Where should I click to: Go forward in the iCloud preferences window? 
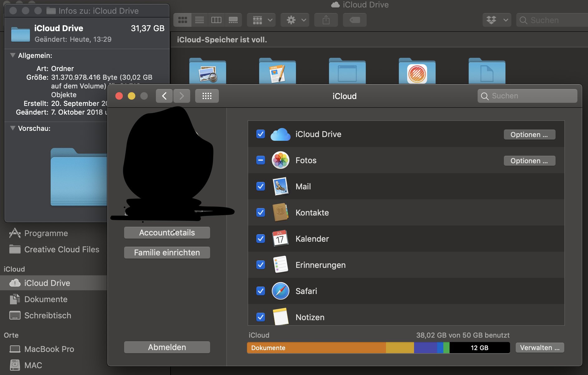[x=181, y=96]
